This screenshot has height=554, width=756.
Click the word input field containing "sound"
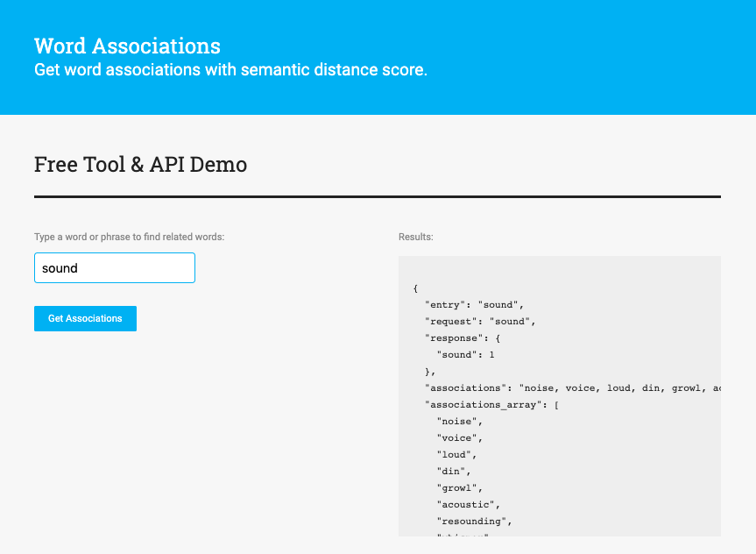[x=114, y=268]
